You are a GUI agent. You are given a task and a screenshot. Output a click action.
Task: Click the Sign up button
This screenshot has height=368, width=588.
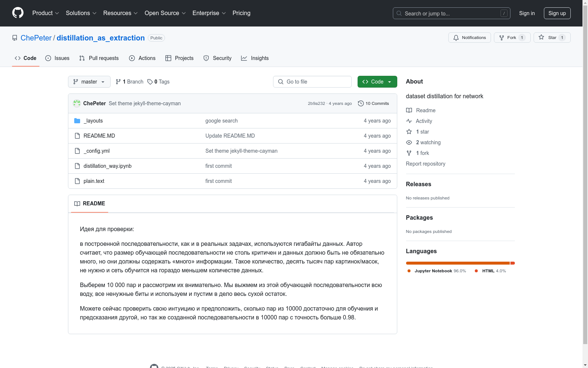pos(557,13)
